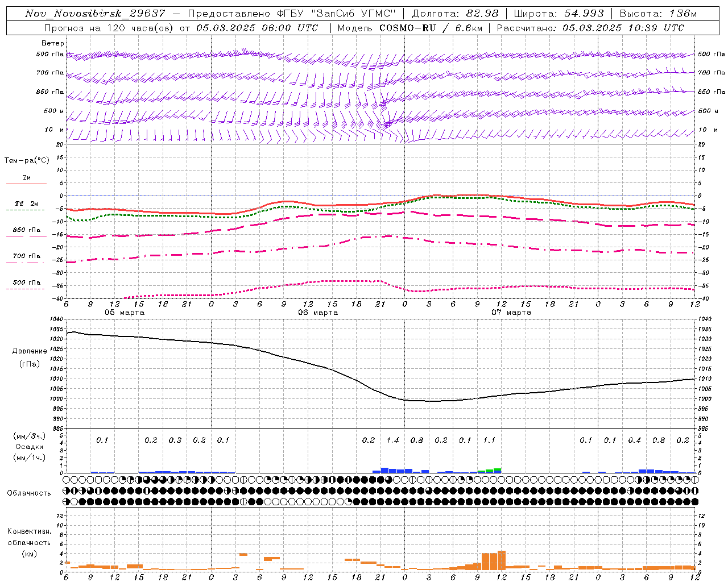Click the 'Облачность' cloud cover label
The width and height of the screenshot is (728, 582).
(x=29, y=493)
